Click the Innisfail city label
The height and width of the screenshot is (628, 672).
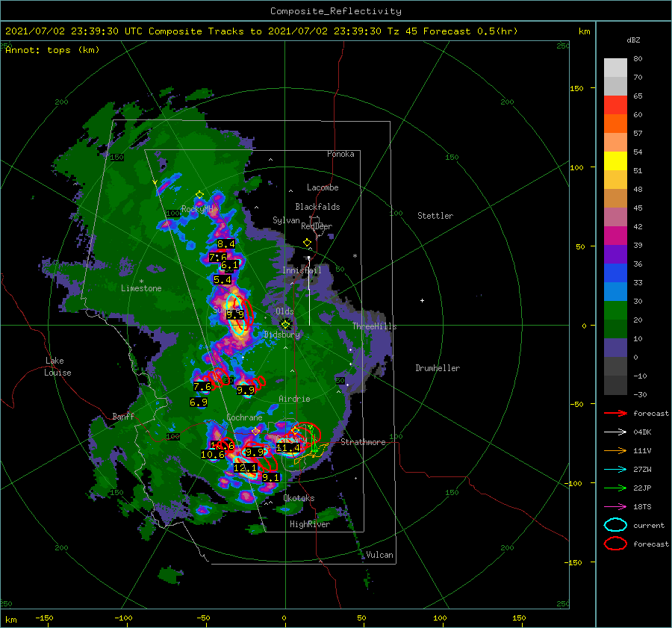pyautogui.click(x=302, y=270)
